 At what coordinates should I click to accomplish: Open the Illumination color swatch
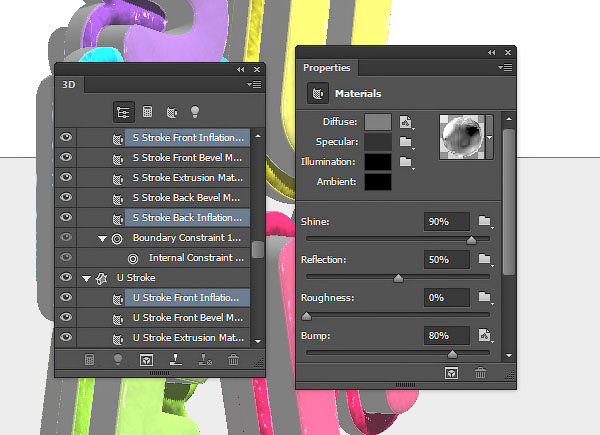378,162
